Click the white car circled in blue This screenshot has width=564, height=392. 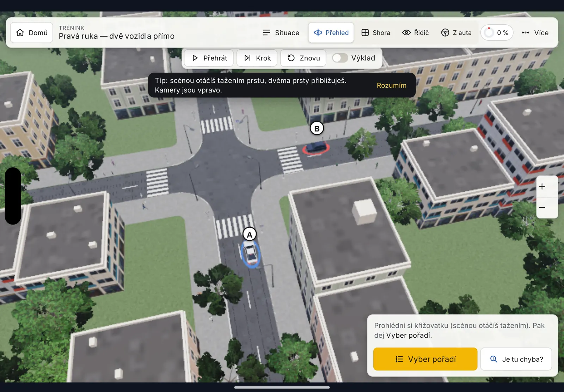coord(251,253)
